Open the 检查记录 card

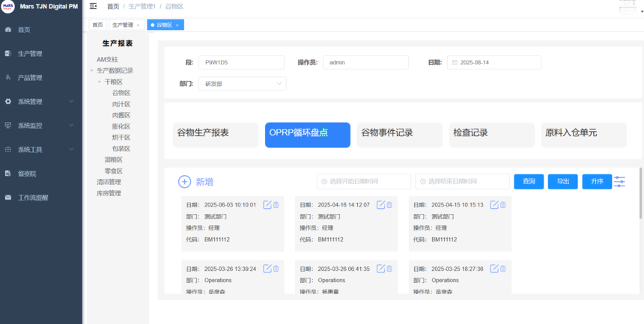pos(492,135)
